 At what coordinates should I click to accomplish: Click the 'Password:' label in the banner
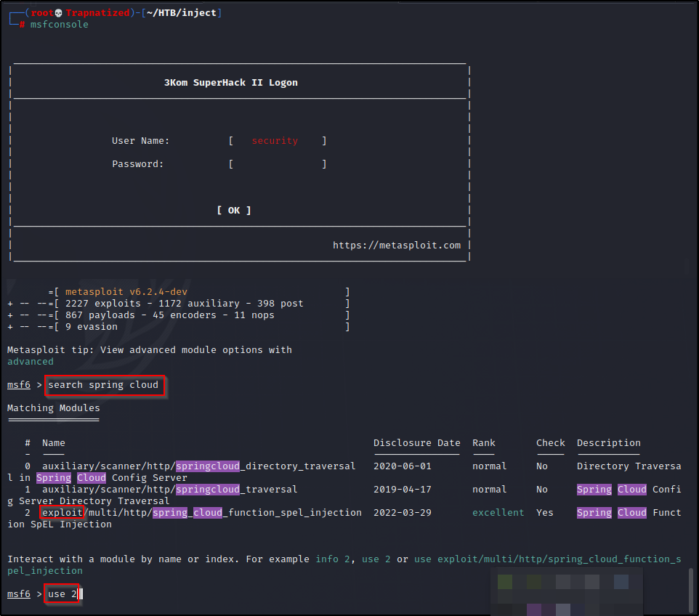point(138,164)
